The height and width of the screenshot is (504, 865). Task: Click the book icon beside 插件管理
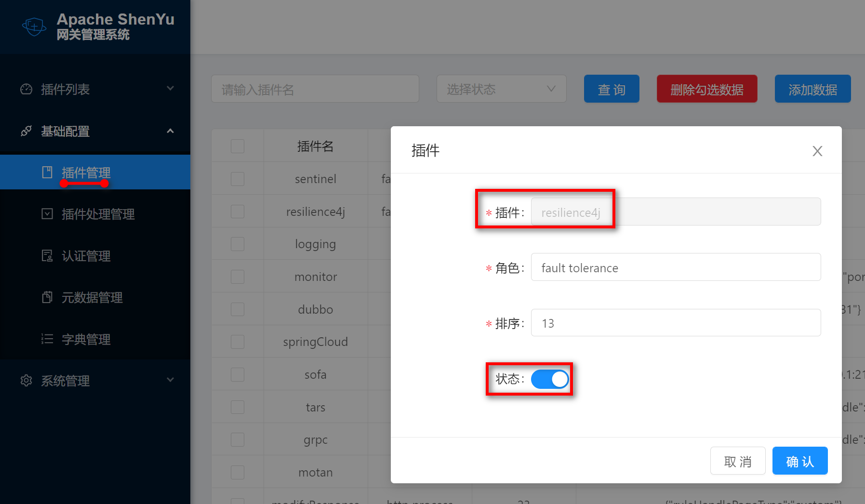point(47,172)
